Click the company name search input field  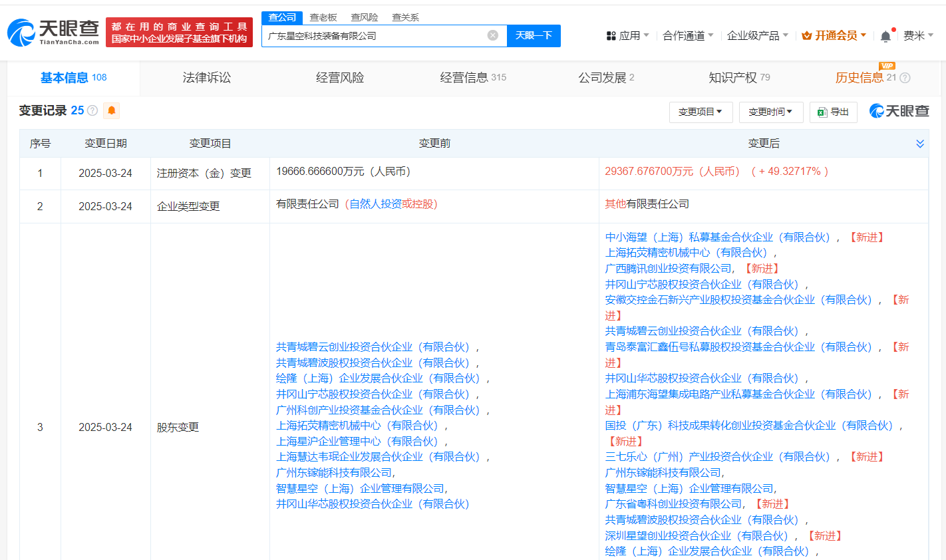[x=373, y=36]
